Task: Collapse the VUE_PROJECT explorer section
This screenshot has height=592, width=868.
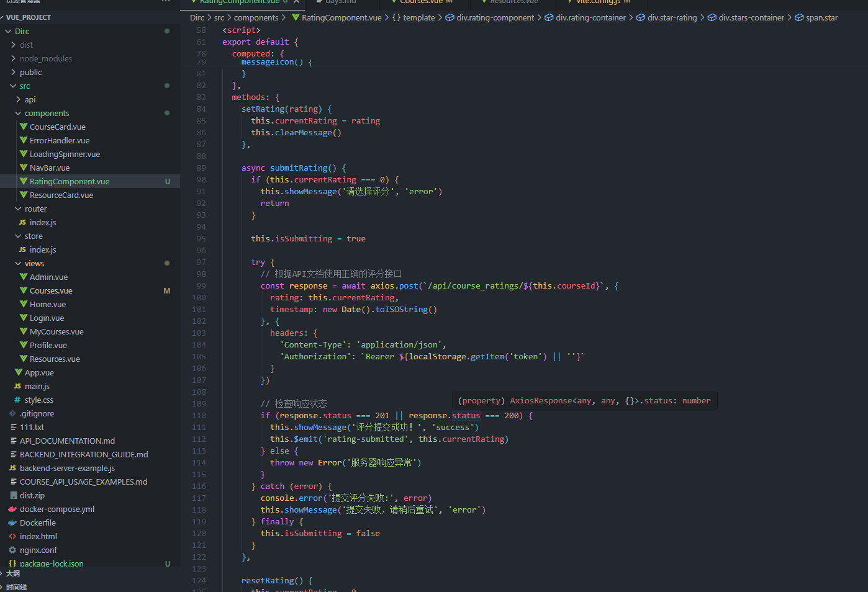Action: [x=28, y=17]
